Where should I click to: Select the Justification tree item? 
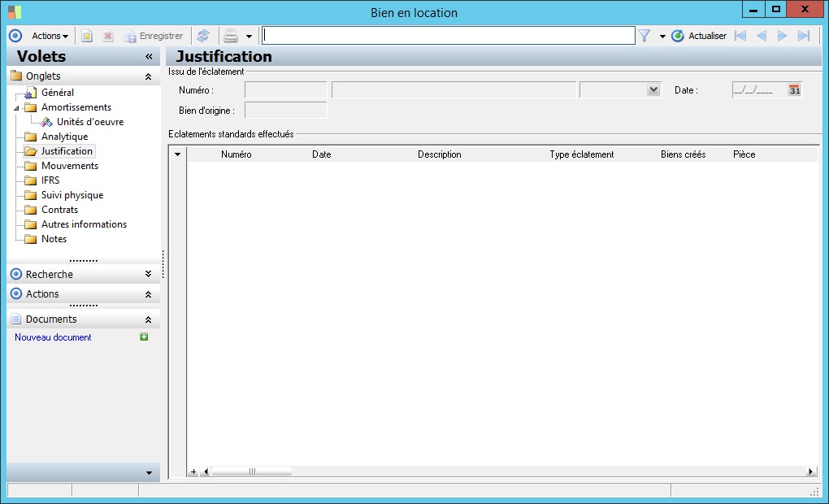(67, 151)
